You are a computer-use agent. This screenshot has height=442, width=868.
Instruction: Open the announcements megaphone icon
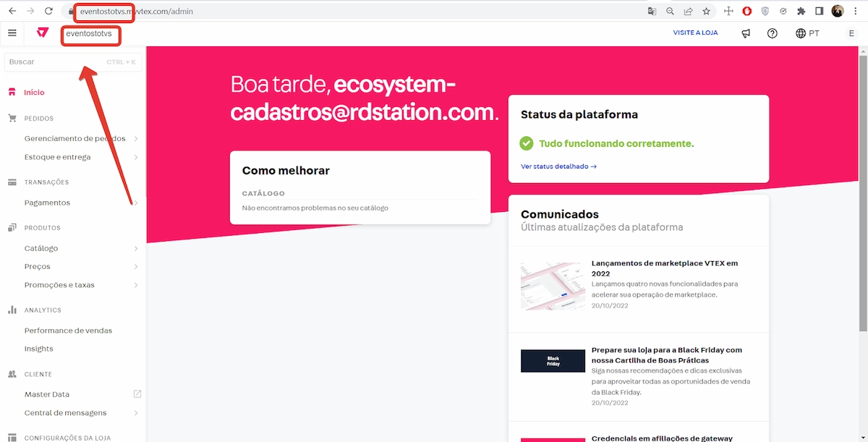coord(746,33)
